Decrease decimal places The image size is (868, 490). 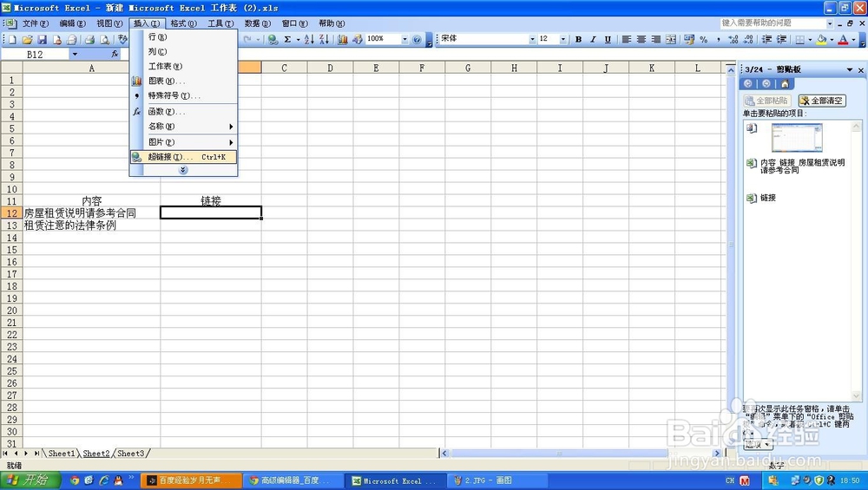(x=748, y=39)
